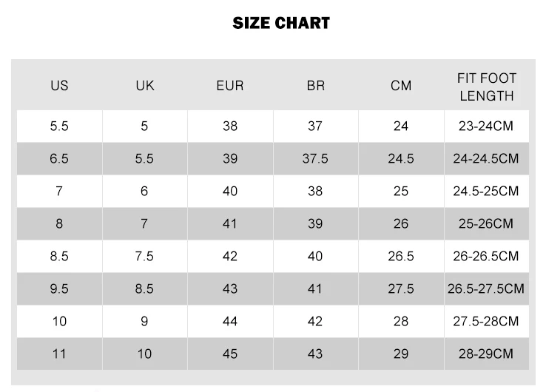Select US size 5.5 cell
The width and height of the screenshot is (546, 392).
pyautogui.click(x=59, y=126)
